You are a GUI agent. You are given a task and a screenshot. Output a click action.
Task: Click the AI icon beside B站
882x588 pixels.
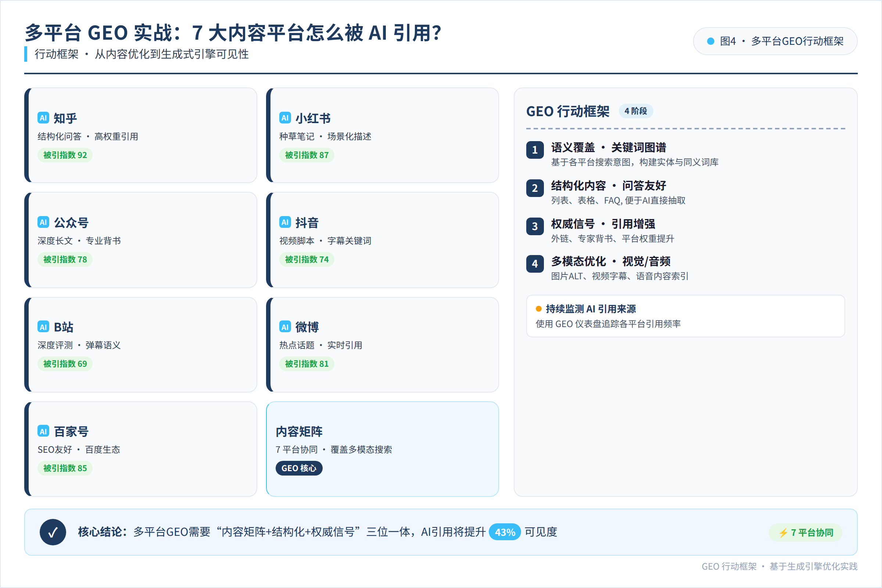point(43,327)
